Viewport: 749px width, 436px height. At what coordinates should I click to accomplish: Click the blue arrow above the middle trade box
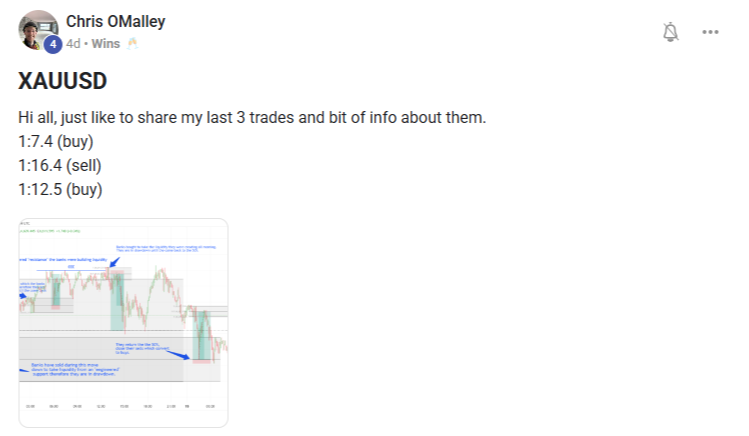click(x=112, y=261)
